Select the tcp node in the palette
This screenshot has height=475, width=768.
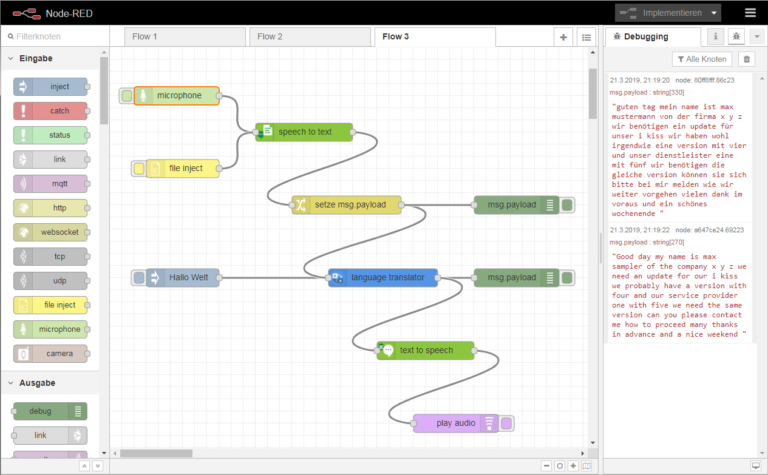[50, 257]
